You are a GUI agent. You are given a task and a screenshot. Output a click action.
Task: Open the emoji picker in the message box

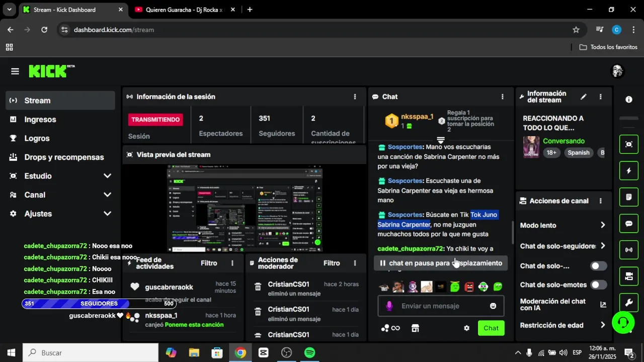point(493,306)
